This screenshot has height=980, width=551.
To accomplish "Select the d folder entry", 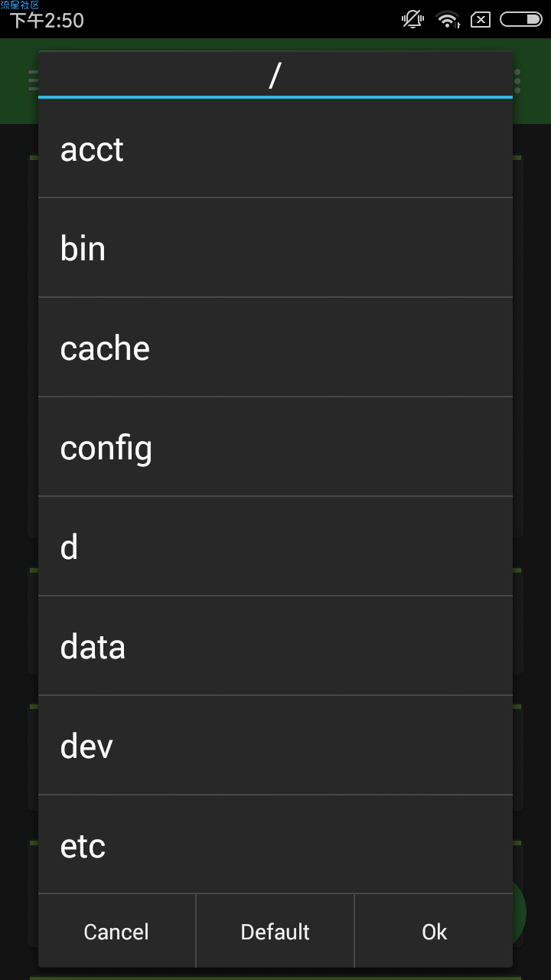I will [275, 547].
